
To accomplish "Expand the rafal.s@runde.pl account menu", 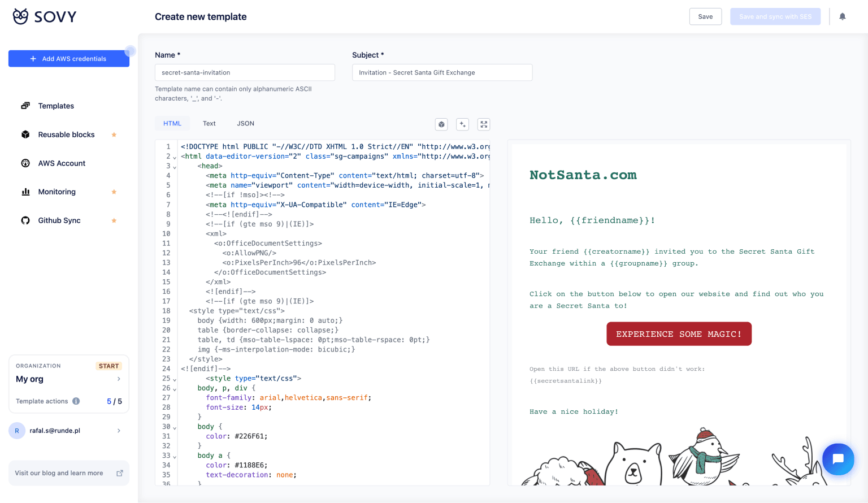I will [x=119, y=431].
